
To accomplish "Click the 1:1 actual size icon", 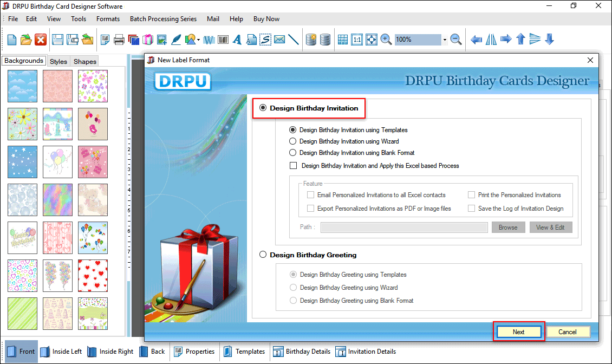I will pyautogui.click(x=357, y=40).
